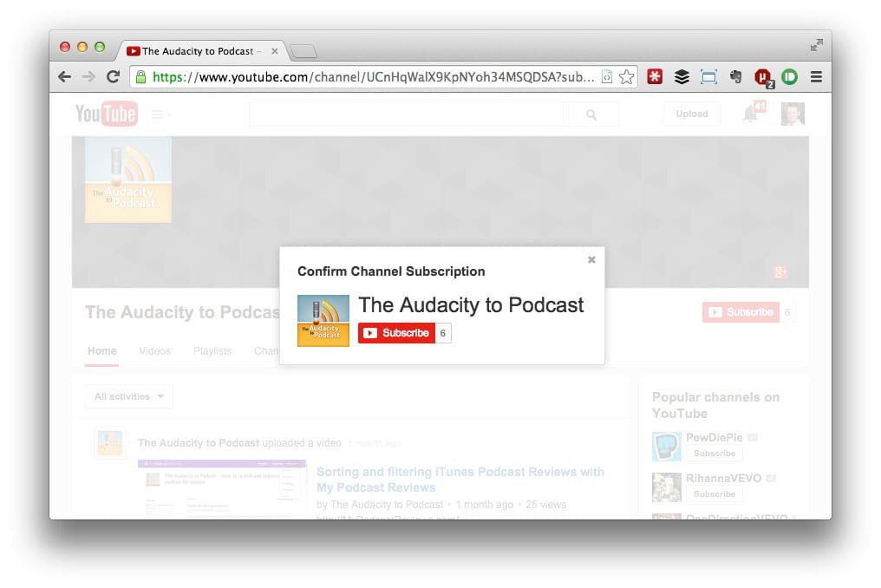Click the dialog channel artwork thumbnail
The height and width of the screenshot is (588, 881).
pos(323,320)
